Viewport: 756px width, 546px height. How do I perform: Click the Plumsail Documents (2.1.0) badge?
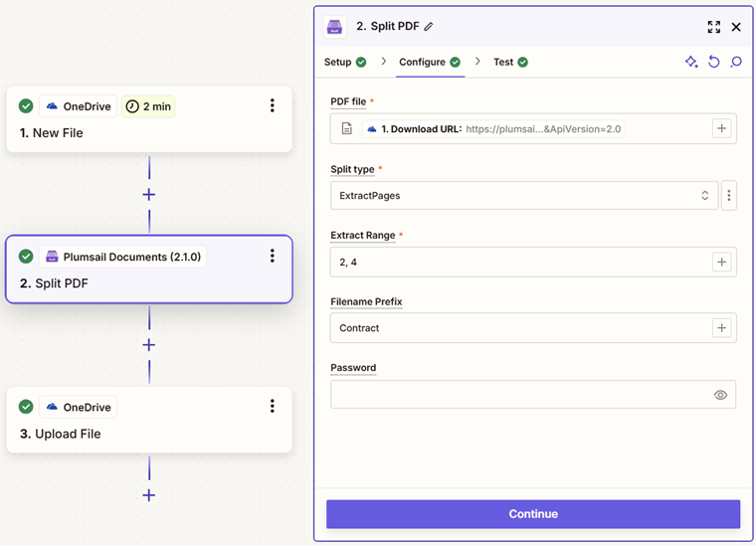(123, 257)
